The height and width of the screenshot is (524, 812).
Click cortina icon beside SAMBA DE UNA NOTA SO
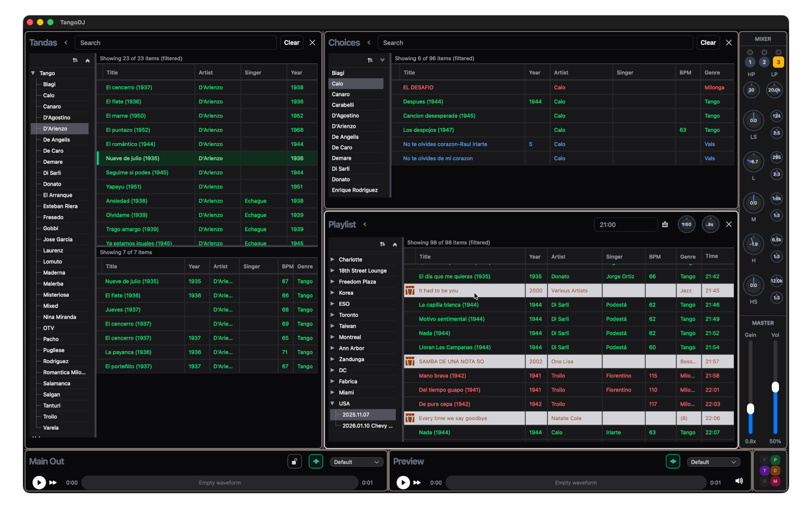[410, 362]
